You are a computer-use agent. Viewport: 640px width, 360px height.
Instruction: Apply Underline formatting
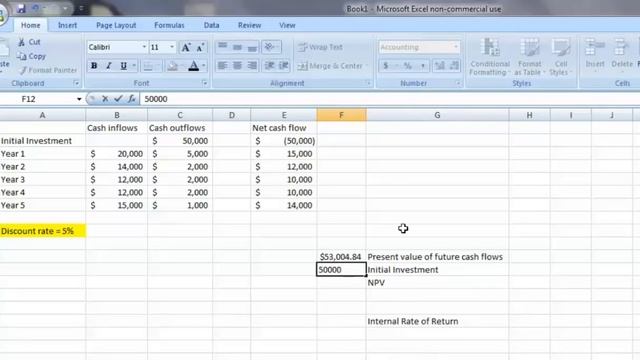pos(123,66)
